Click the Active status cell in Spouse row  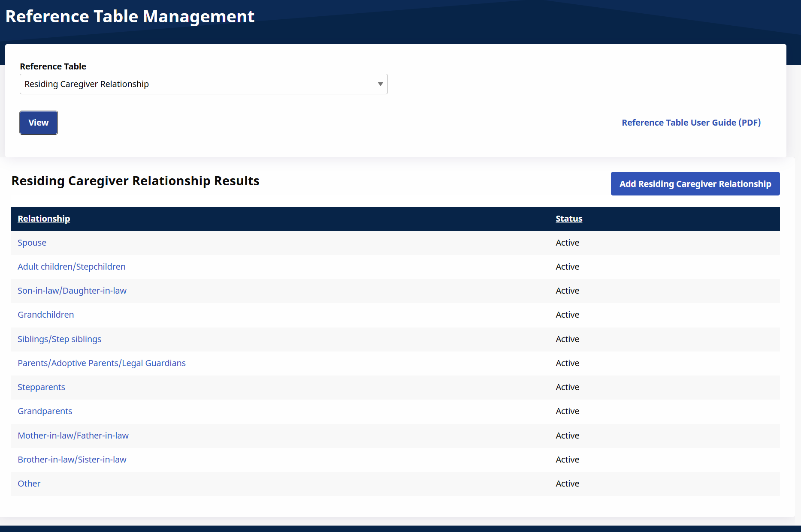click(567, 243)
